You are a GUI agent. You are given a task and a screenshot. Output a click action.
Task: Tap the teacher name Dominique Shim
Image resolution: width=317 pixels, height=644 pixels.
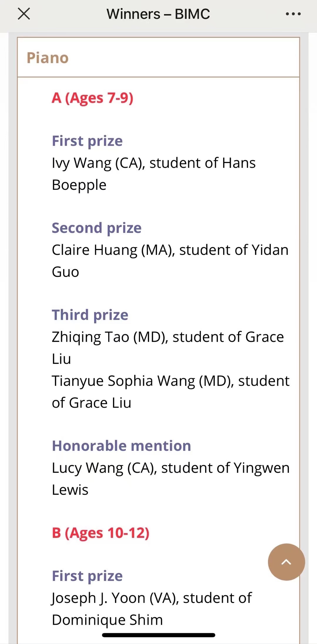point(107,620)
